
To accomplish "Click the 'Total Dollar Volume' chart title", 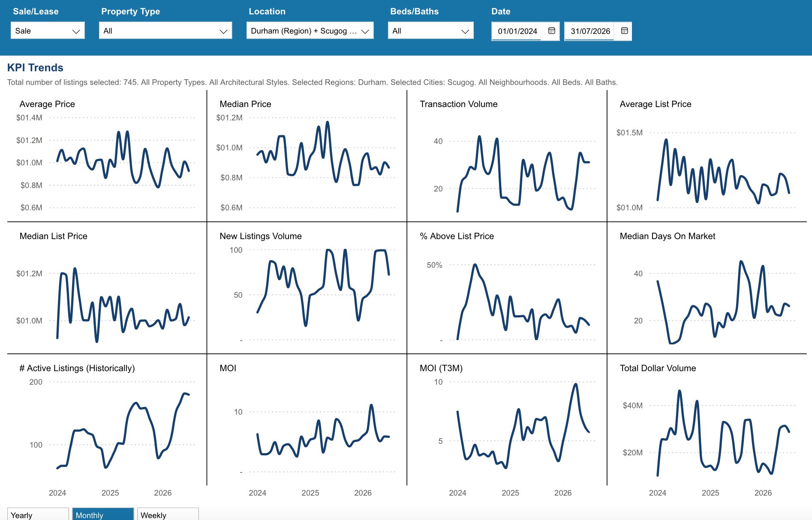I will tap(658, 368).
